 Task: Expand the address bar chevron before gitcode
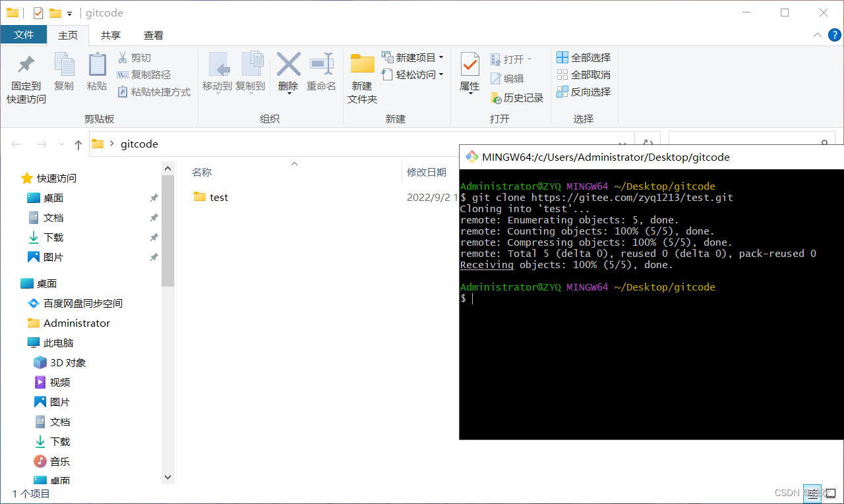(111, 144)
